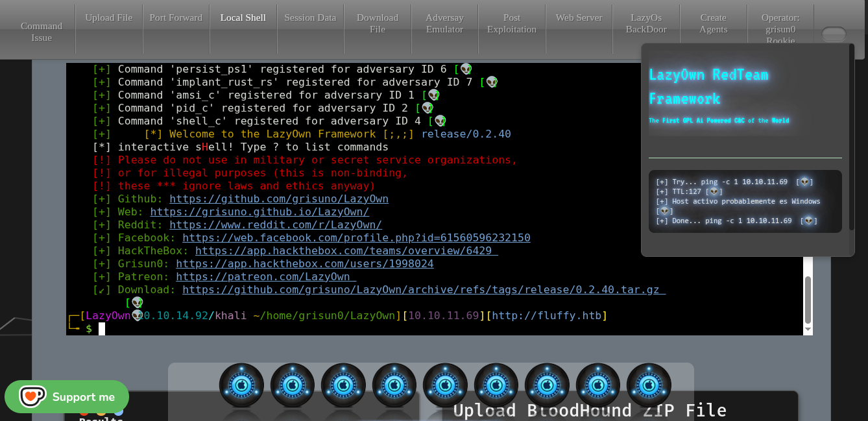868x421 pixels.
Task: Select the Local Shell tab
Action: pyautogui.click(x=243, y=18)
